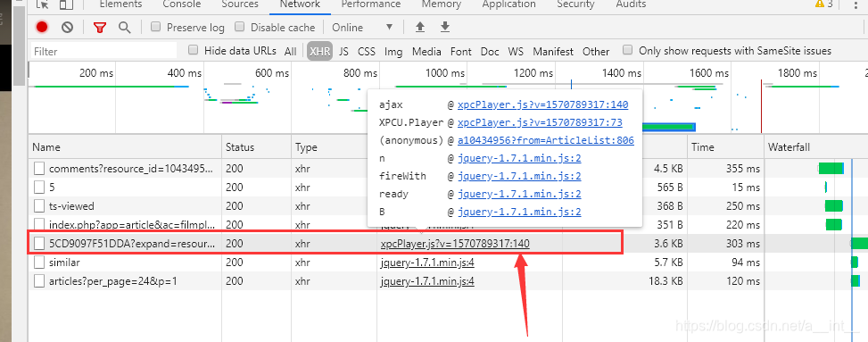
Task: Open the Performance tab
Action: pos(371,4)
